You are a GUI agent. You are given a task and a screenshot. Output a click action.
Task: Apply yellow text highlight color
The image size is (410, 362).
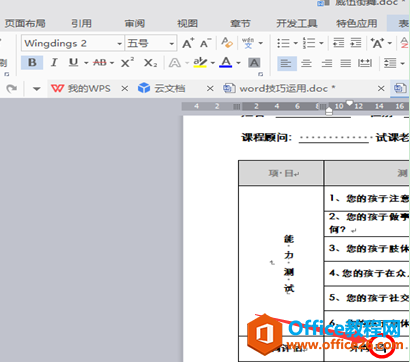click(x=200, y=63)
